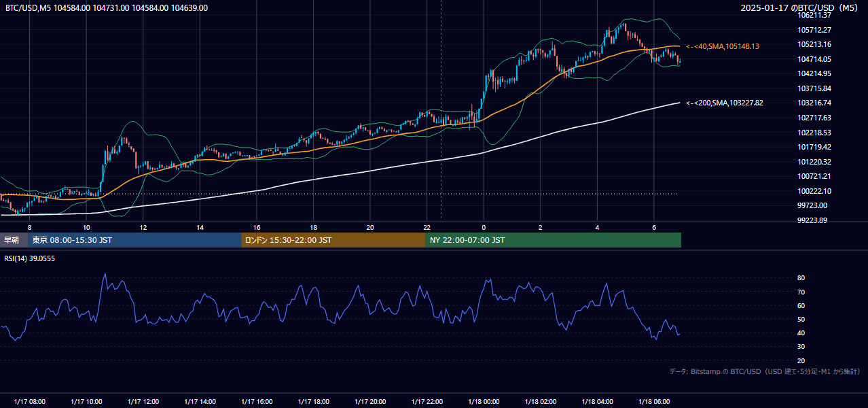Click RSI scale value 40

click(801, 333)
